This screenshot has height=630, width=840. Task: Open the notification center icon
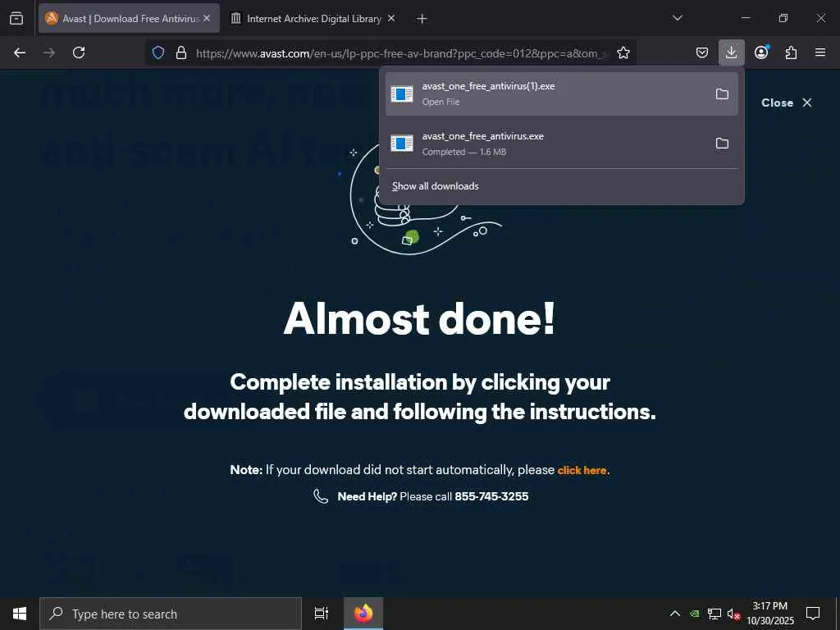[813, 614]
